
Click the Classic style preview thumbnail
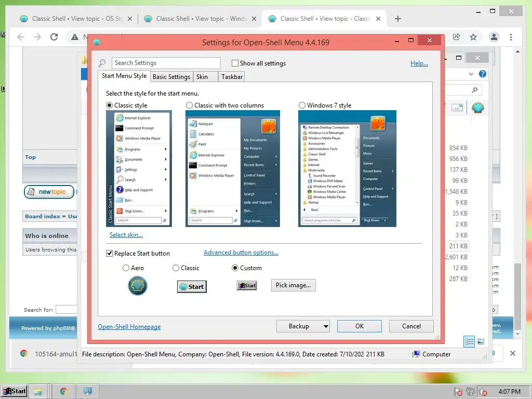139,169
